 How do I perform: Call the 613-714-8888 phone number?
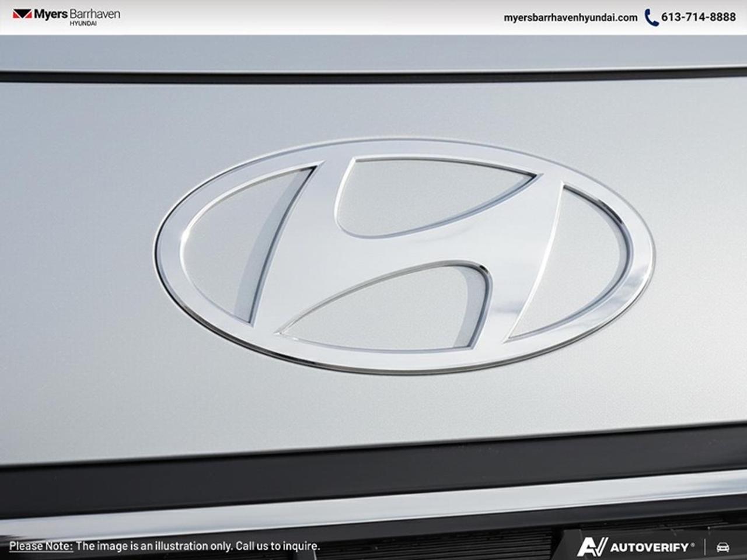698,17
